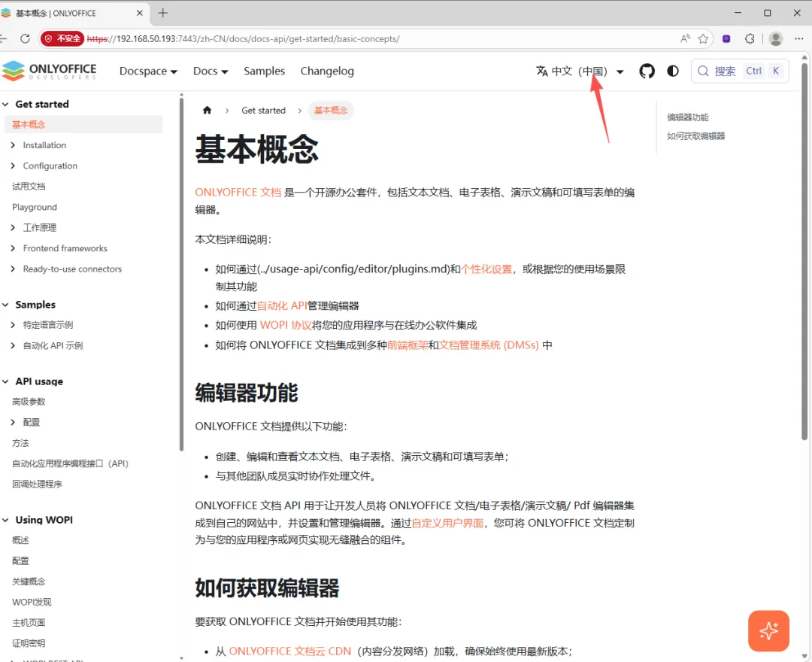Click the page vertical scrollbar thumb

coord(804,251)
